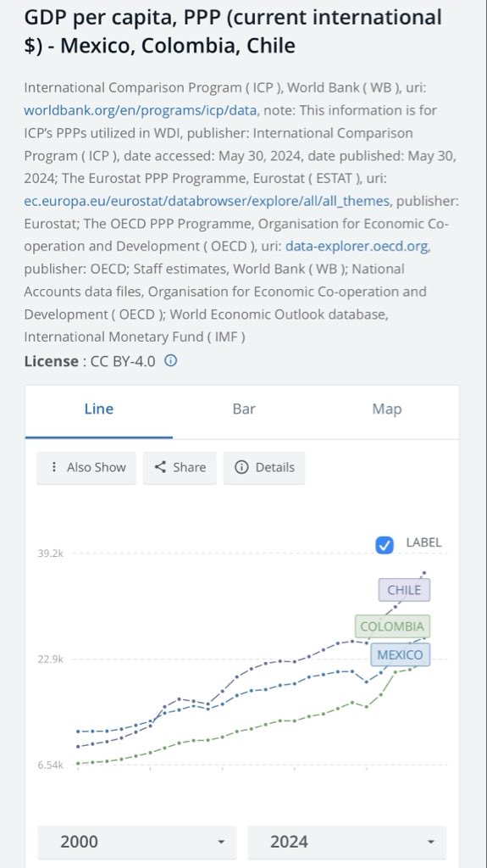Viewport: 487px width, 868px height.
Task: Open the license info icon next to CC BY-4.0
Action: (x=171, y=361)
